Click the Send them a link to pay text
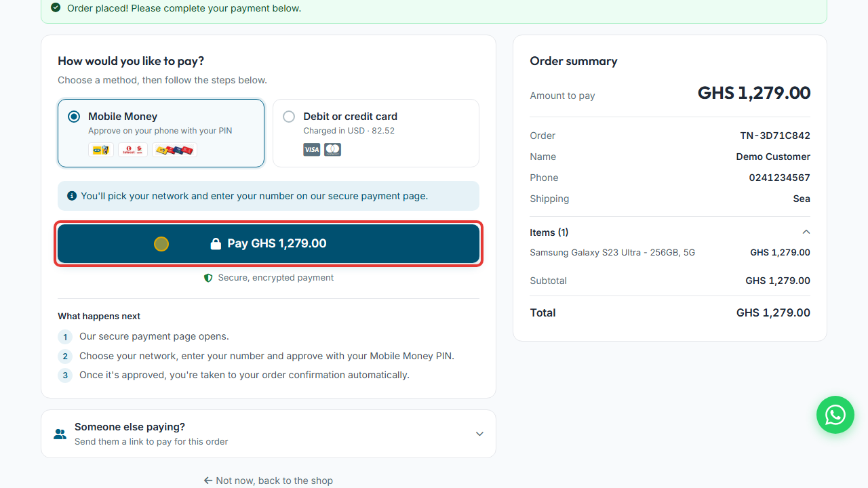The width and height of the screenshot is (868, 488). [x=151, y=442]
